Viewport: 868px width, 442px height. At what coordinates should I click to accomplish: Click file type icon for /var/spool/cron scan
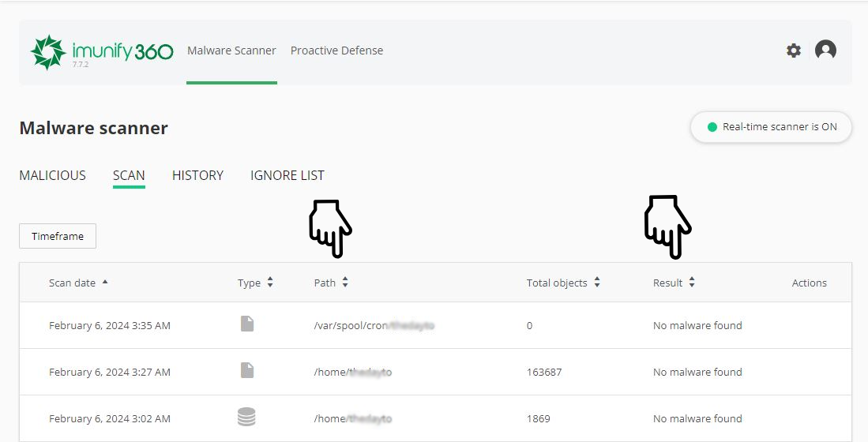[x=247, y=324]
